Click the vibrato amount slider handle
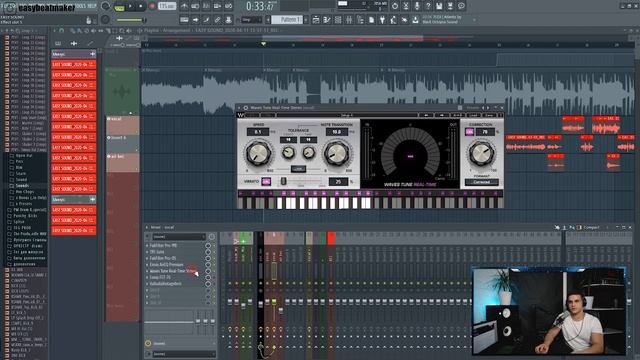Viewport: 640px width, 360px height. click(283, 181)
